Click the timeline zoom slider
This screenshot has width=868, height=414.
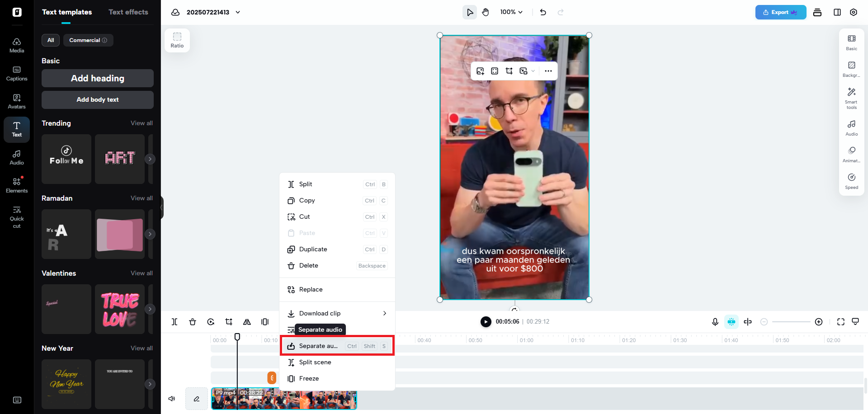(791, 322)
